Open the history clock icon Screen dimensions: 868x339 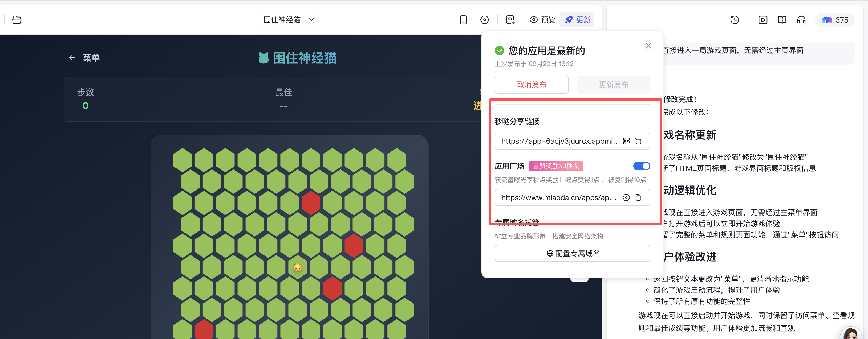pyautogui.click(x=735, y=20)
